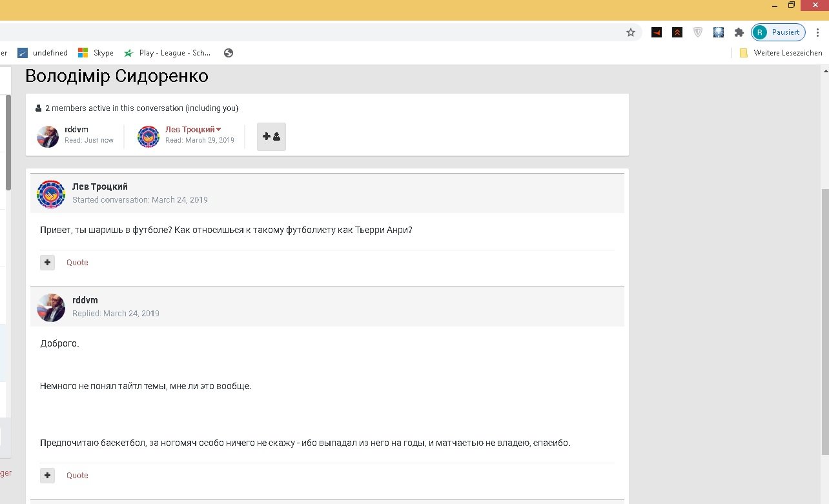
Task: Click multiquote plus under Лев Троцкий's message
Action: tap(48, 263)
